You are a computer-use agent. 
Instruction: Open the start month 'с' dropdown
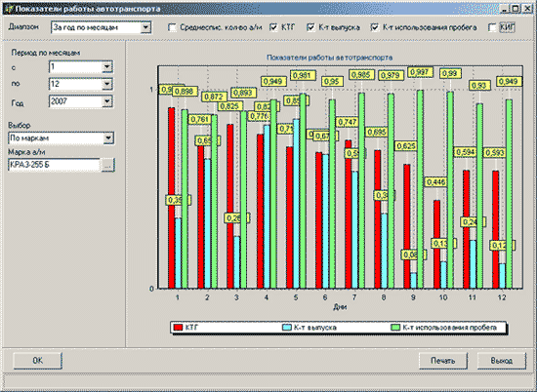click(x=107, y=67)
